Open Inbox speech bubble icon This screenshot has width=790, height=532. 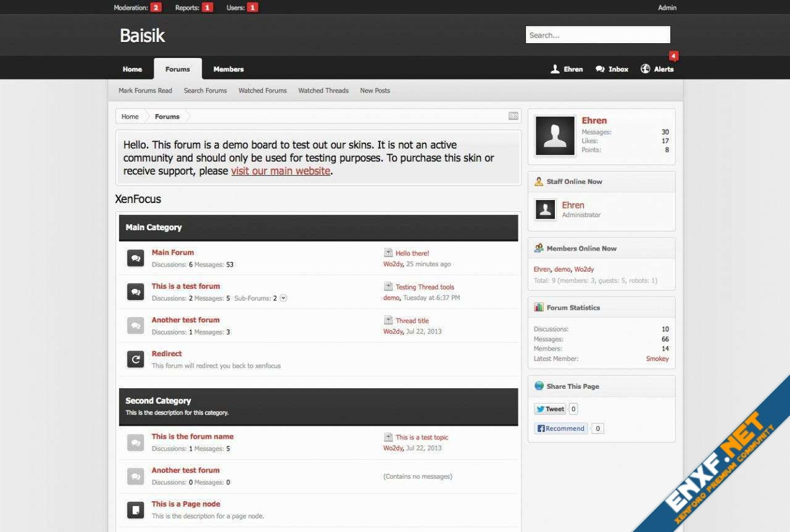(x=600, y=69)
